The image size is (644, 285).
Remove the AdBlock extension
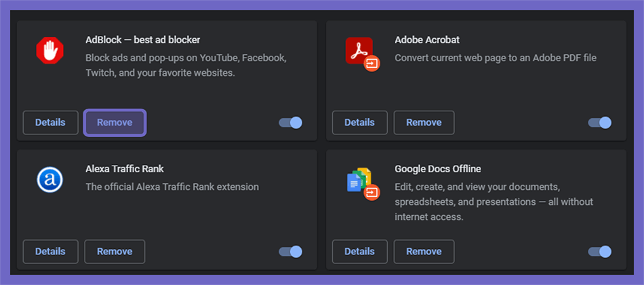(115, 123)
